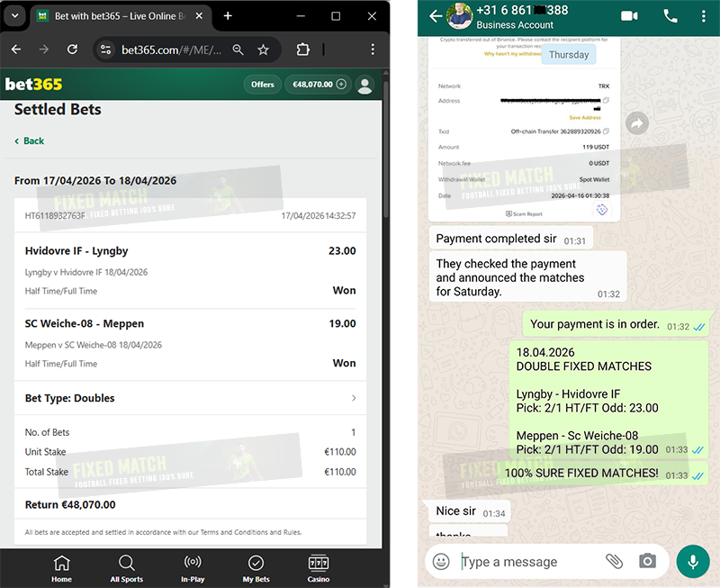
Task: Click the attachment paperclip icon
Action: point(614,561)
